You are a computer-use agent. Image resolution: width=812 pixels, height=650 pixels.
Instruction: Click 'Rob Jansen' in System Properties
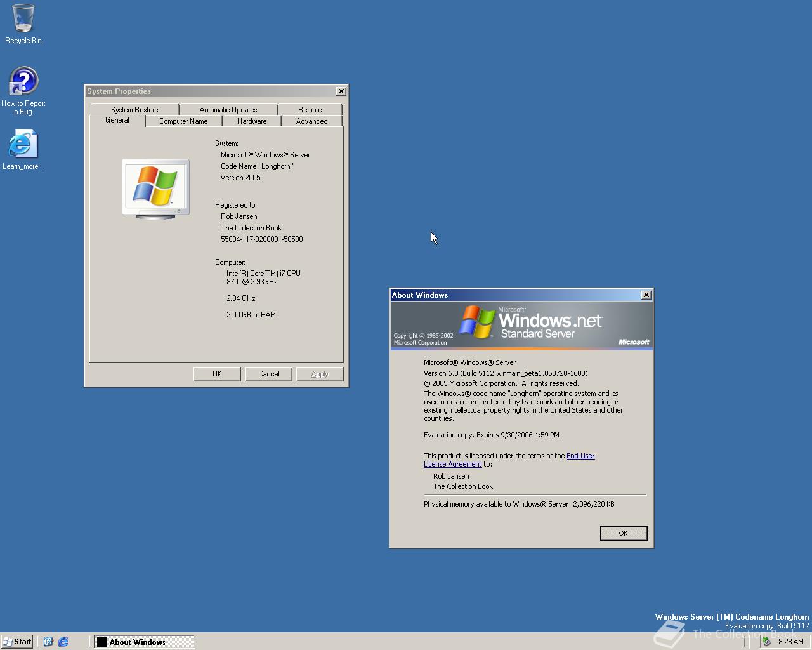click(x=239, y=216)
